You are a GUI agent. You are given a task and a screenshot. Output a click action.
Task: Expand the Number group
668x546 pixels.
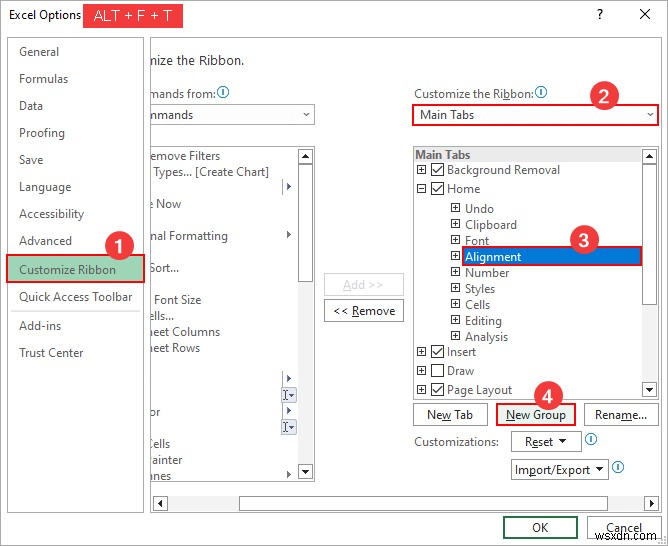click(x=455, y=272)
